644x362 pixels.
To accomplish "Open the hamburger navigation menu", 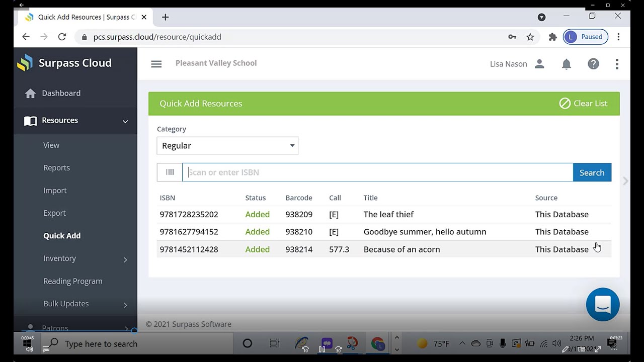I will pyautogui.click(x=156, y=64).
